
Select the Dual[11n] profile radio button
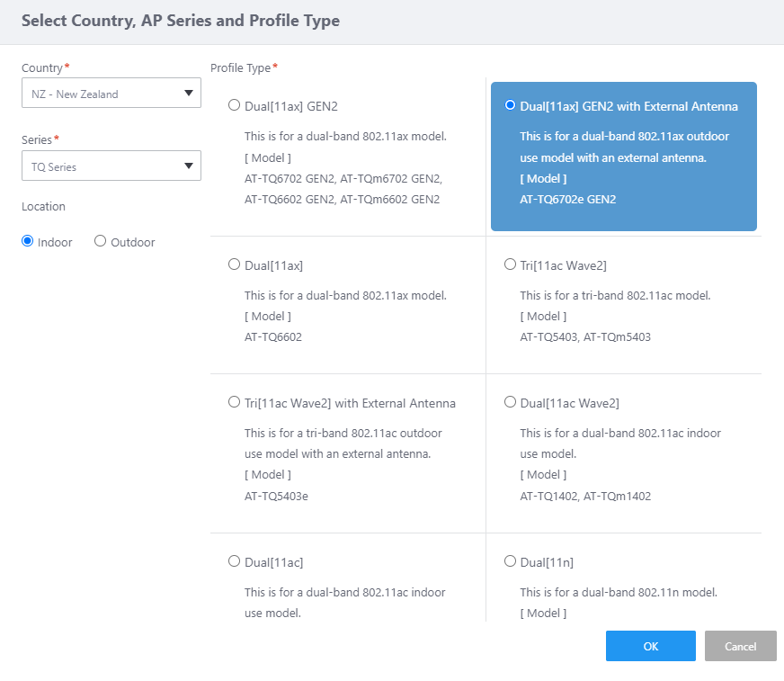click(x=511, y=561)
